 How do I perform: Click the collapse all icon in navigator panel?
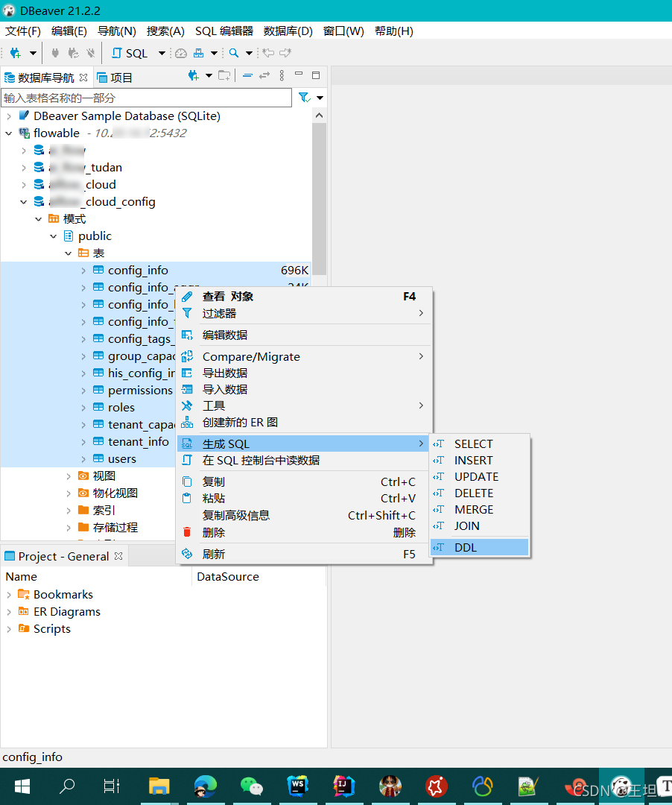[x=247, y=76]
